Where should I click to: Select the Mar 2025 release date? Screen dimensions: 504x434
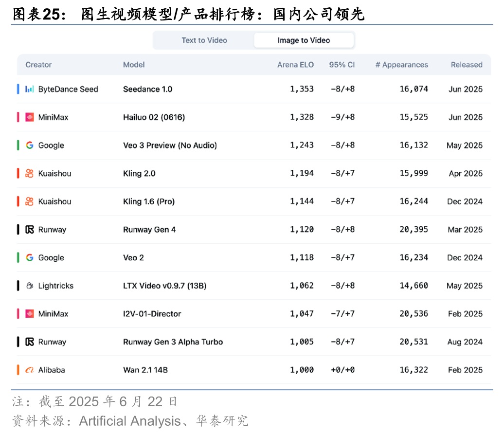(465, 230)
